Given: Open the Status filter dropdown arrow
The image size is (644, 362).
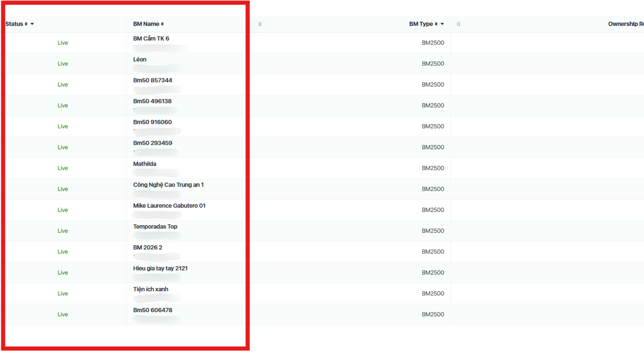Looking at the screenshot, I should 32,24.
